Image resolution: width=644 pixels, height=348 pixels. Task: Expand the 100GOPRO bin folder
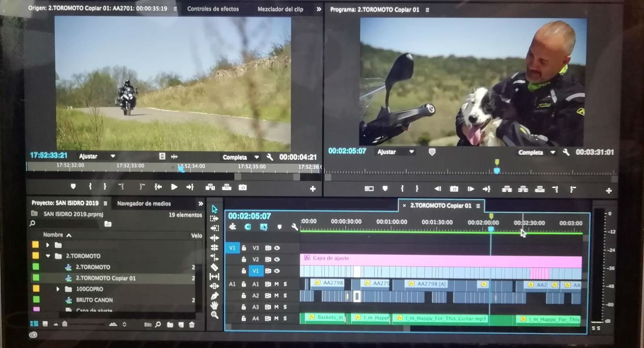click(58, 289)
